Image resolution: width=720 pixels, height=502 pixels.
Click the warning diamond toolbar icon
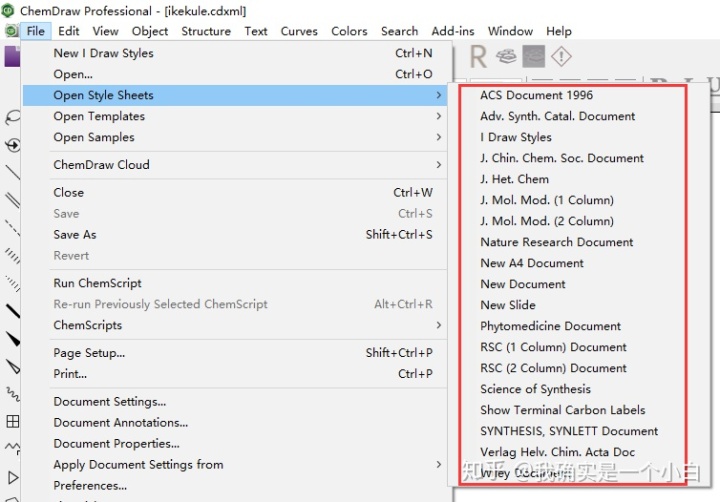click(x=561, y=56)
